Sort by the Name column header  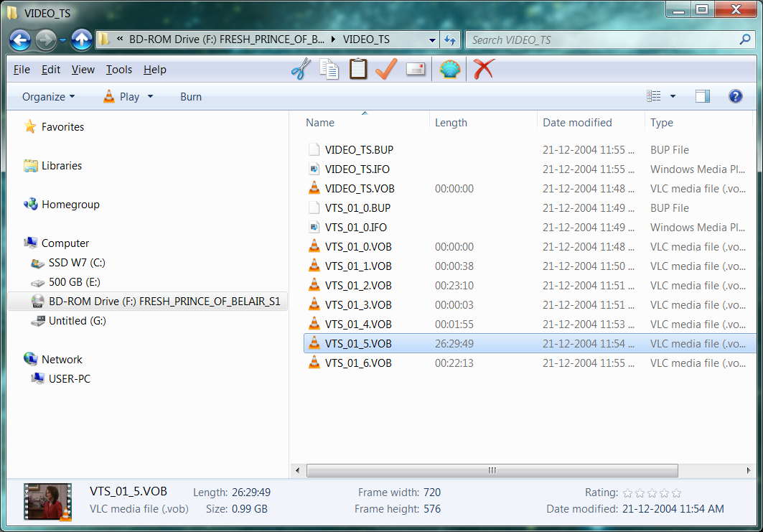[x=364, y=123]
